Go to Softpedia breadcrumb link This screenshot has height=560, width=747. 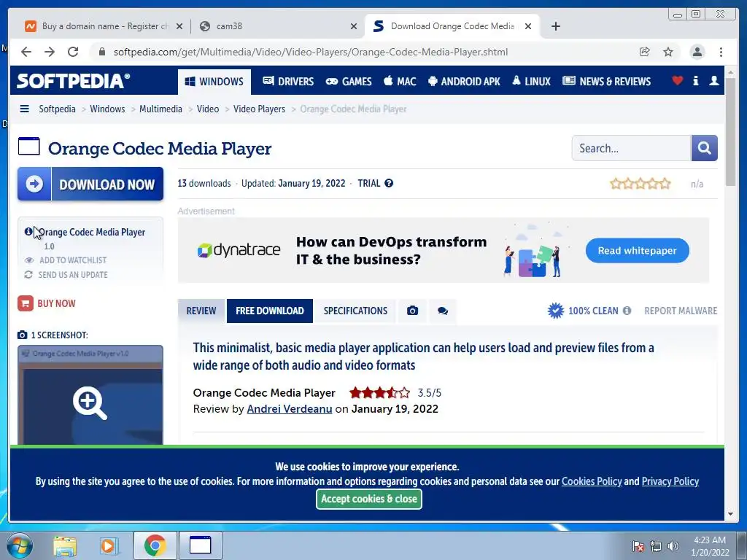57,109
